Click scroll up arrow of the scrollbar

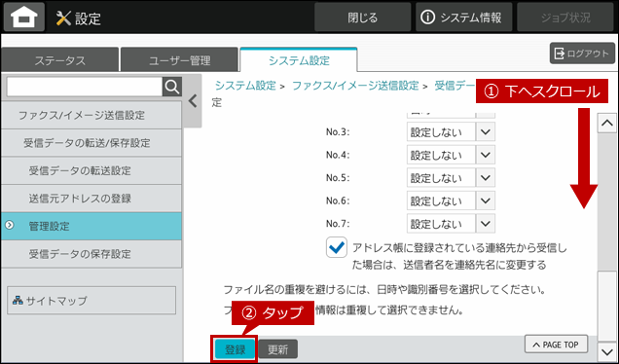606,124
